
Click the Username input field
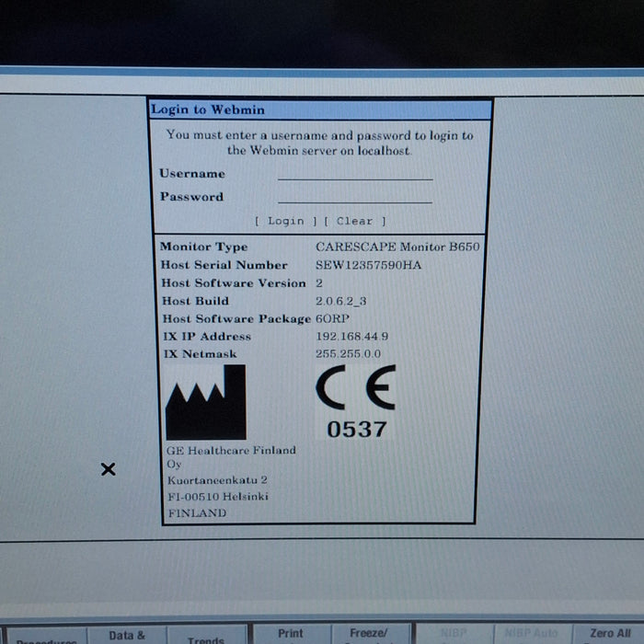tap(355, 173)
